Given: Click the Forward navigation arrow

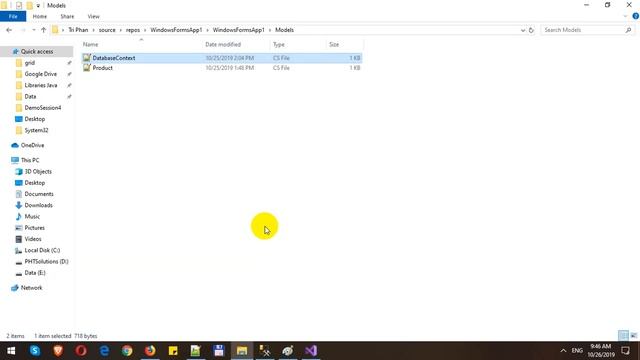Looking at the screenshot, I should 23,30.
